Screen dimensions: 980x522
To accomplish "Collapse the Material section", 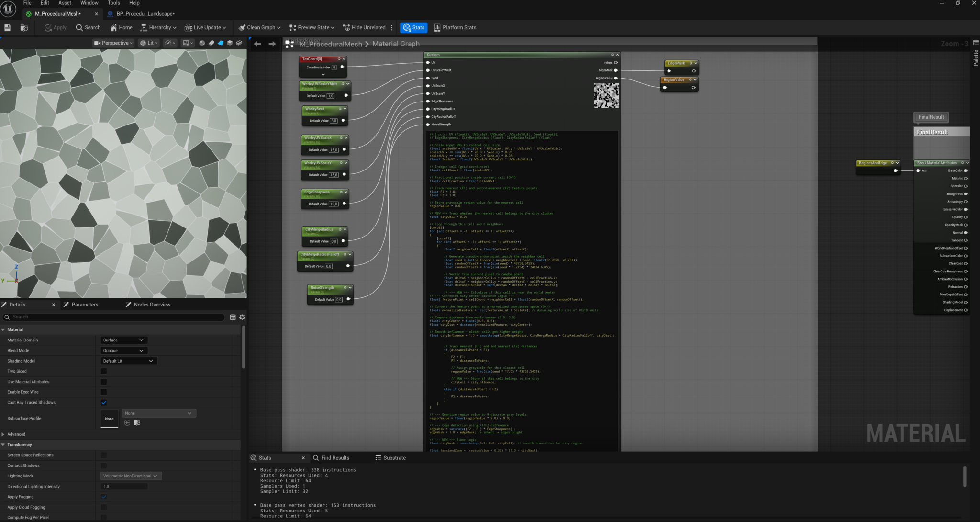I will 3,329.
